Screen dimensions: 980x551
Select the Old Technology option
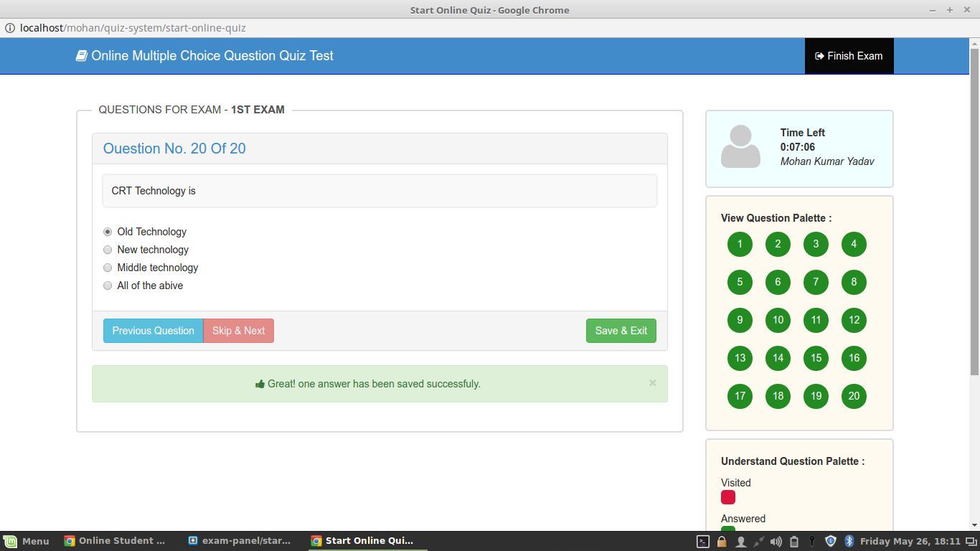[108, 232]
